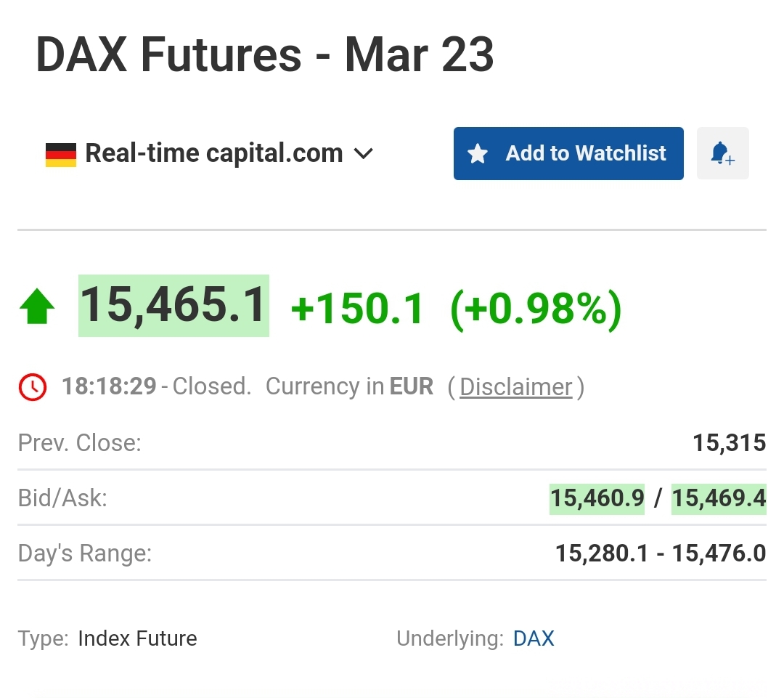Click the Prev. Close value 15,315

pos(729,443)
